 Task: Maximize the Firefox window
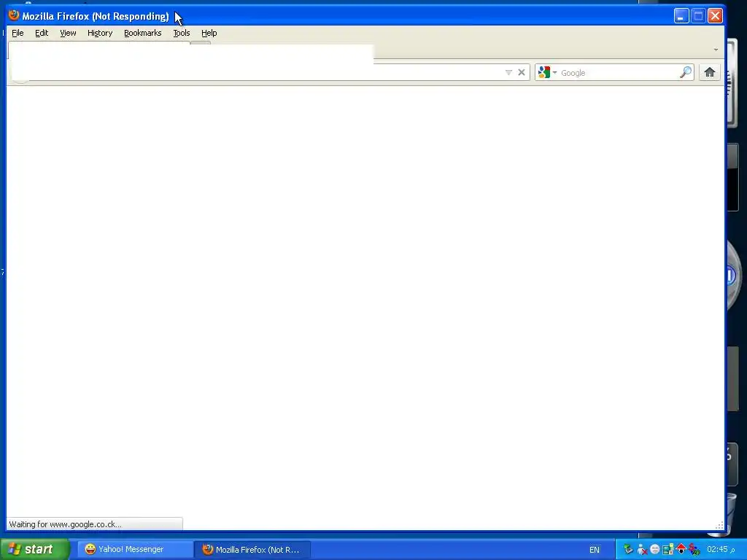pos(698,16)
